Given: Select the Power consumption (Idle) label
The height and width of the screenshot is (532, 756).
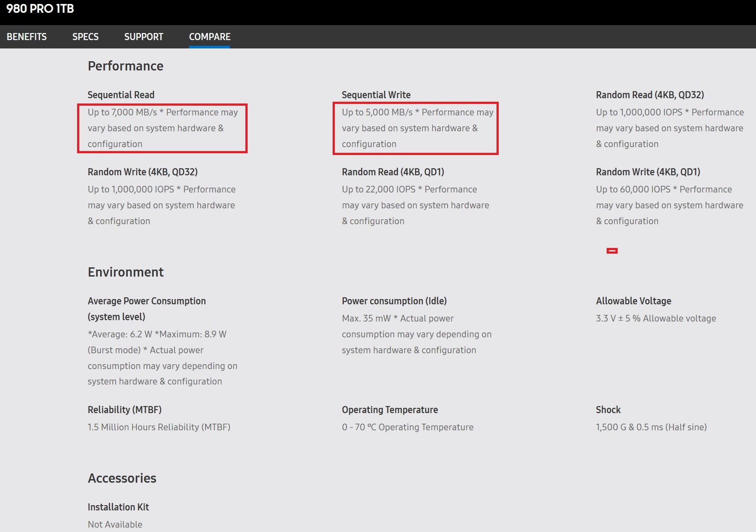Looking at the screenshot, I should (x=394, y=301).
